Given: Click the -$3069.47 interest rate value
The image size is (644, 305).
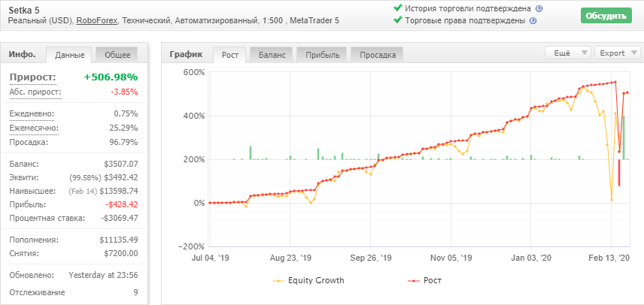Looking at the screenshot, I should pyautogui.click(x=120, y=218).
